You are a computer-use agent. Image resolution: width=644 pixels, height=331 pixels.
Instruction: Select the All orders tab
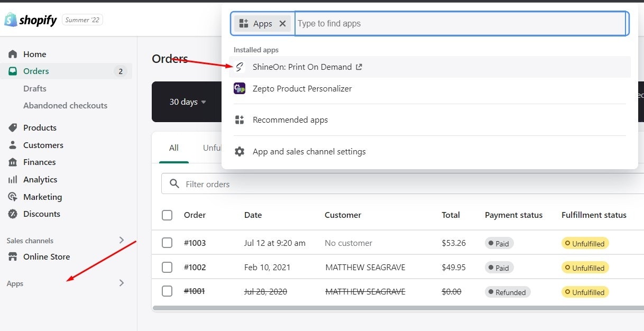click(174, 148)
